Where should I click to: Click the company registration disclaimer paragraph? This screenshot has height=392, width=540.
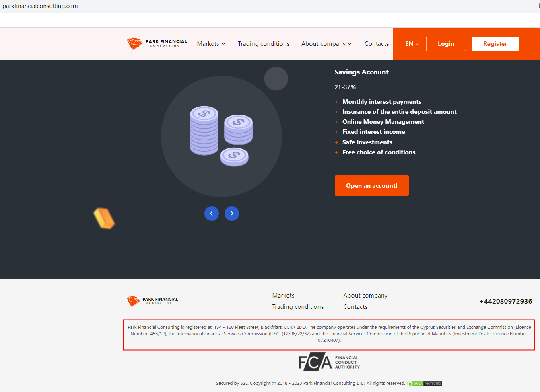329,334
